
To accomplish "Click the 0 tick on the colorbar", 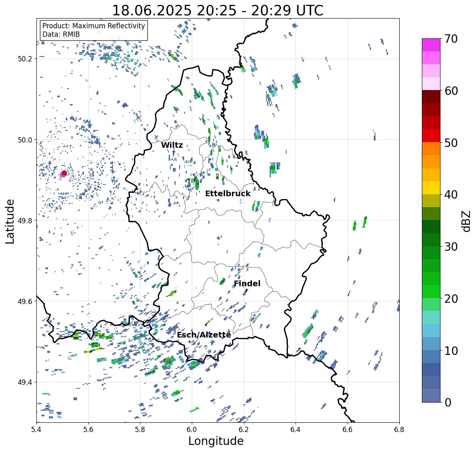I will 448,403.
